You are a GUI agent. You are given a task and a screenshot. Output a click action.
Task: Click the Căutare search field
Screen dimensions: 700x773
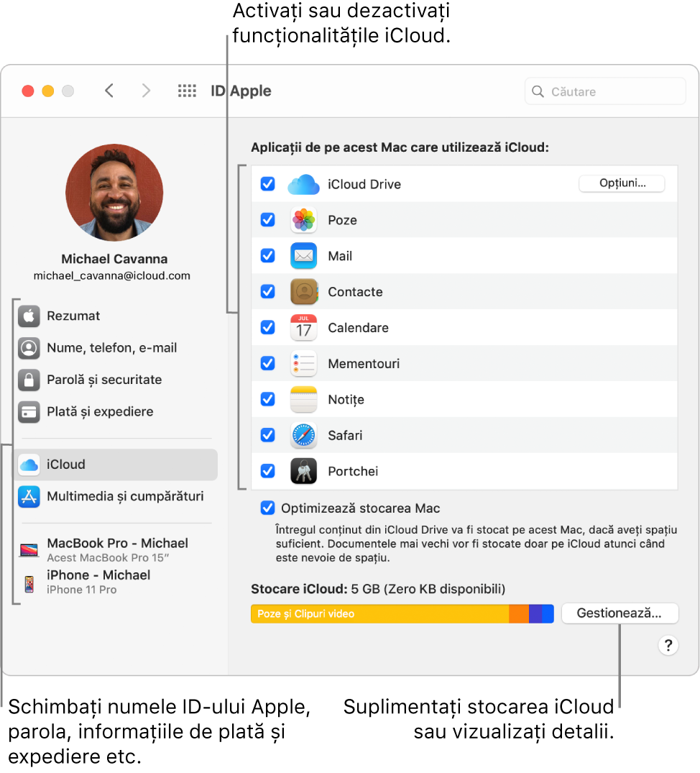coord(605,92)
